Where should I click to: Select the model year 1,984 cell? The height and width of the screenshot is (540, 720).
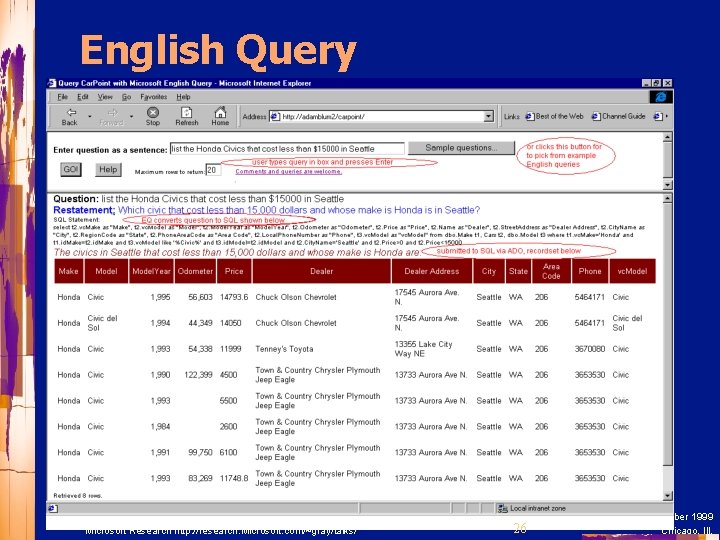pyautogui.click(x=160, y=427)
